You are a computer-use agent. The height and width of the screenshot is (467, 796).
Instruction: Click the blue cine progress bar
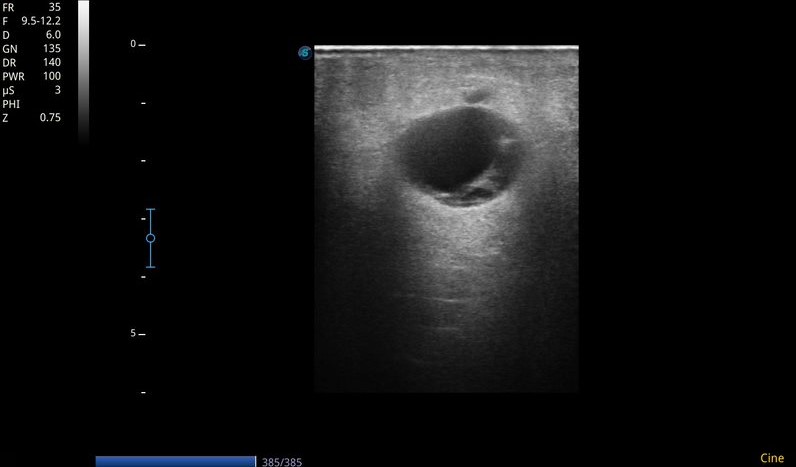[x=175, y=461]
